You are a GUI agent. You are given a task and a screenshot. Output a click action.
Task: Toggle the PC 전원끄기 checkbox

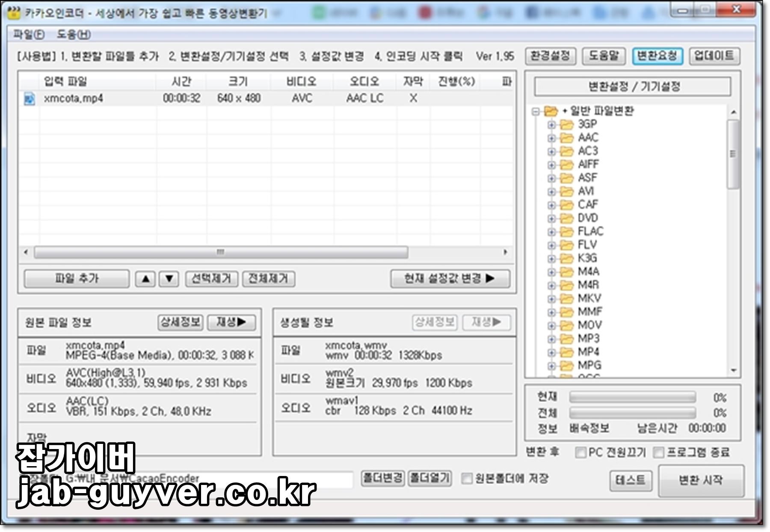580,452
